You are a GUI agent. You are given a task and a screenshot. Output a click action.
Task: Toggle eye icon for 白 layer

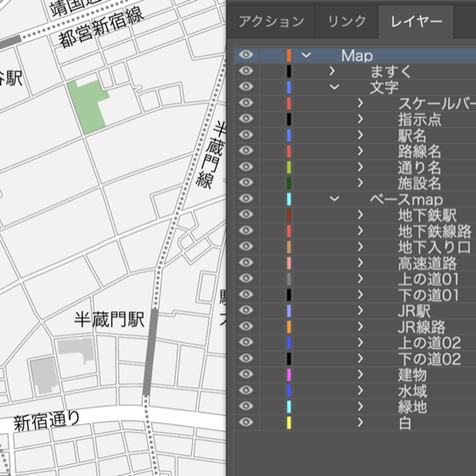click(246, 422)
